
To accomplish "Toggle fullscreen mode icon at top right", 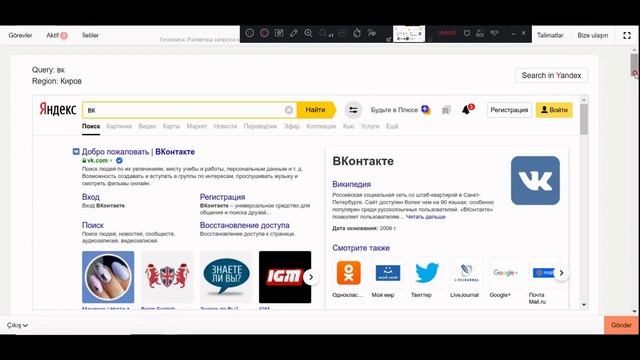I will tap(627, 36).
